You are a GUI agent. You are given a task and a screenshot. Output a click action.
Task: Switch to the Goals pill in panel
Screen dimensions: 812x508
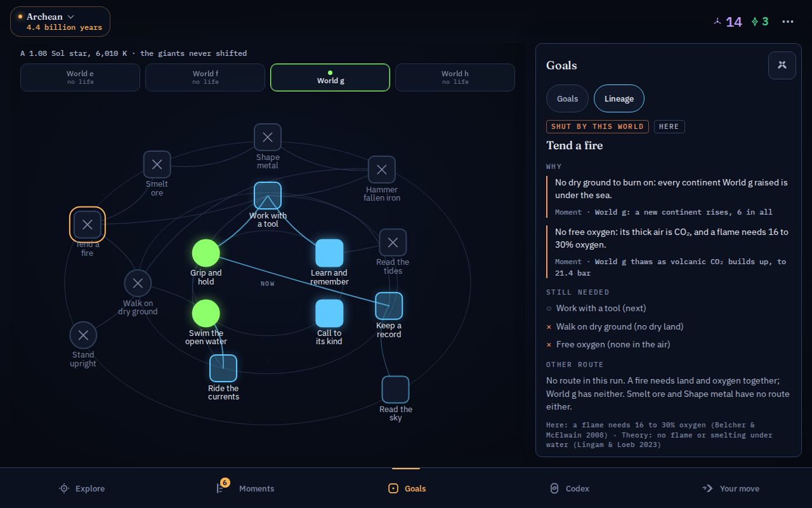click(x=567, y=98)
